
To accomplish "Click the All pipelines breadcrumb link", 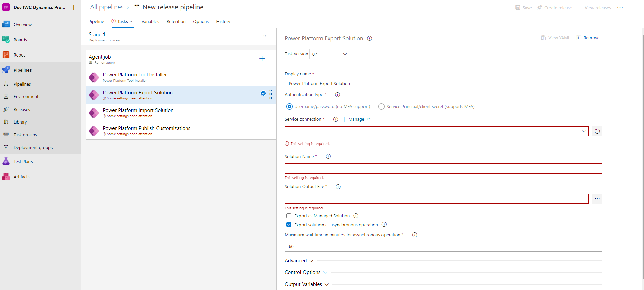I will point(107,7).
